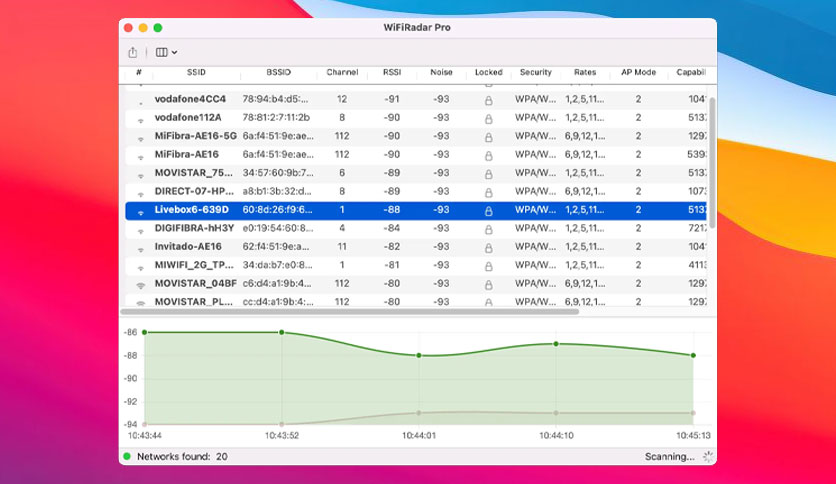Image resolution: width=836 pixels, height=484 pixels.
Task: Click graph point at 10:44:01
Action: coord(419,356)
